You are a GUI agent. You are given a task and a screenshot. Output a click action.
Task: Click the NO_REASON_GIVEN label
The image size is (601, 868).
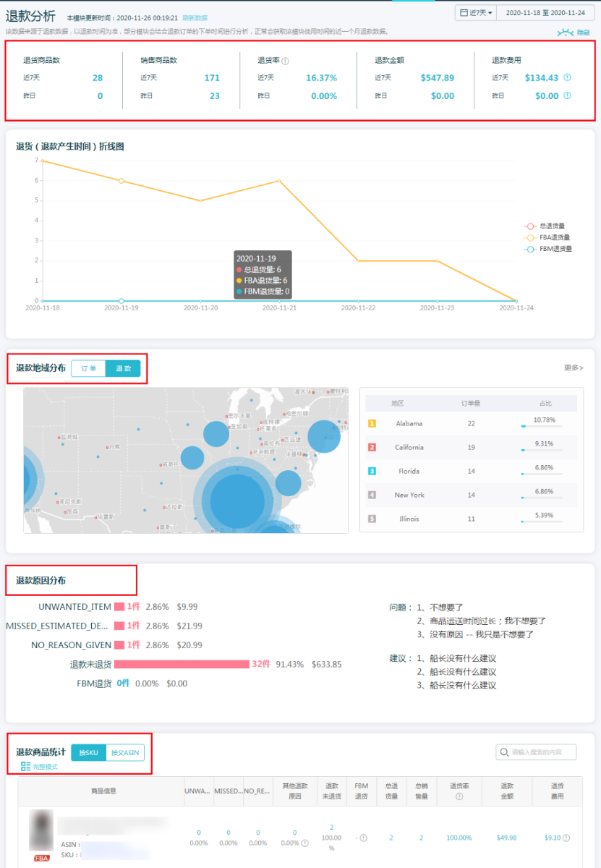(x=71, y=645)
